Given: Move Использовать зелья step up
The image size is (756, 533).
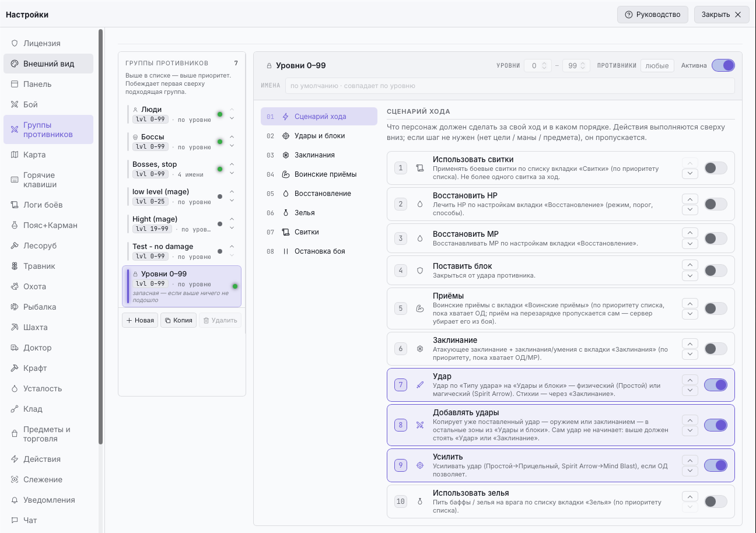Looking at the screenshot, I should click(690, 496).
